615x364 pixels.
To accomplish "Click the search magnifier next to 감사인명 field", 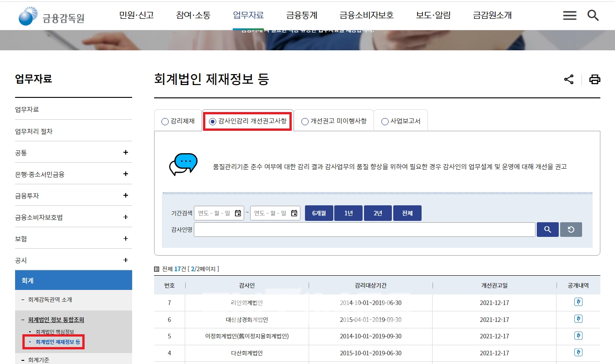I will 547,229.
